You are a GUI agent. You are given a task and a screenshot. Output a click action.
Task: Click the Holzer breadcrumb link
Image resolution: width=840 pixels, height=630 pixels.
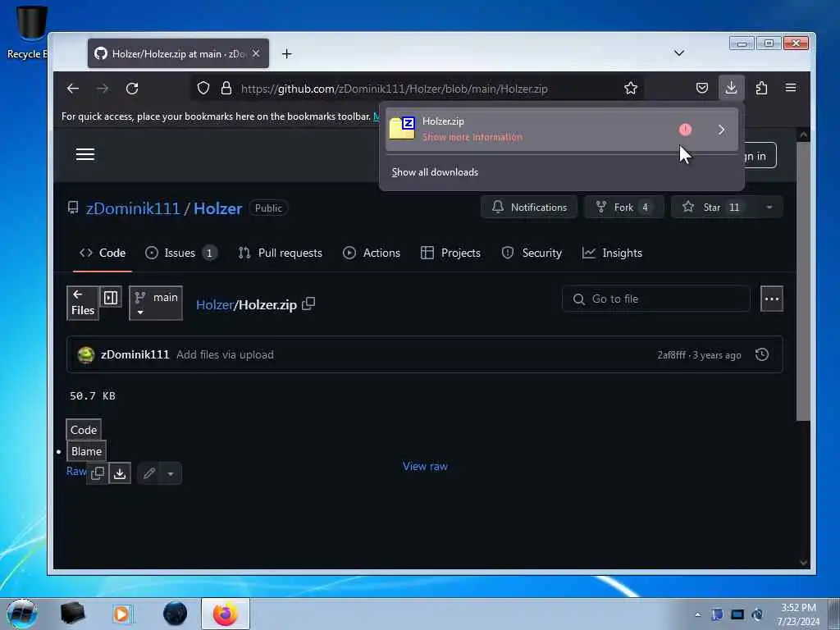pos(214,305)
